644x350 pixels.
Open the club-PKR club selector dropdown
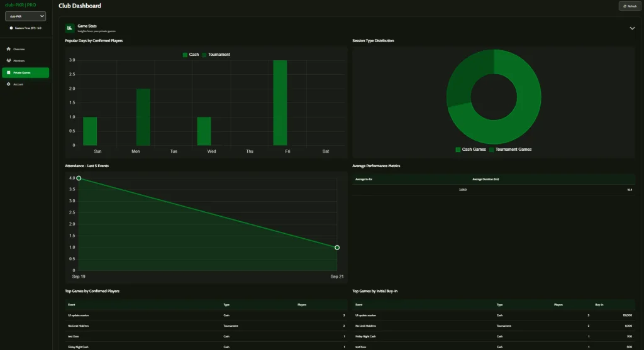[25, 16]
